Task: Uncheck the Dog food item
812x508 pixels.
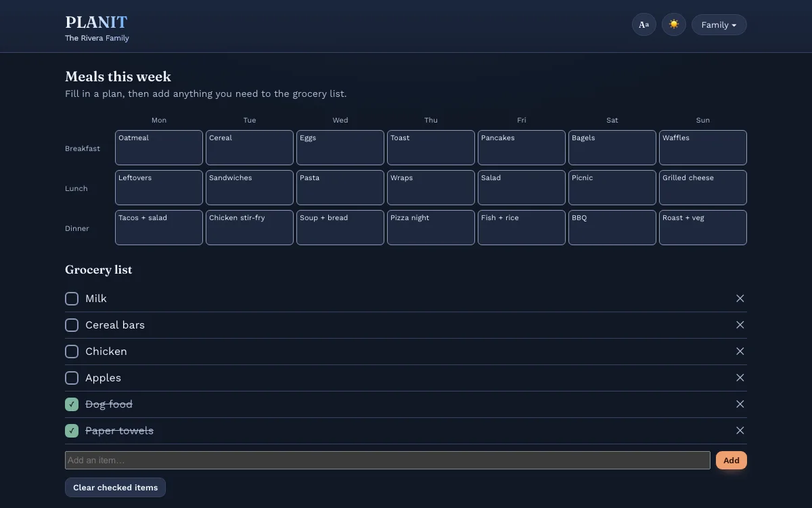Action: pyautogui.click(x=72, y=404)
